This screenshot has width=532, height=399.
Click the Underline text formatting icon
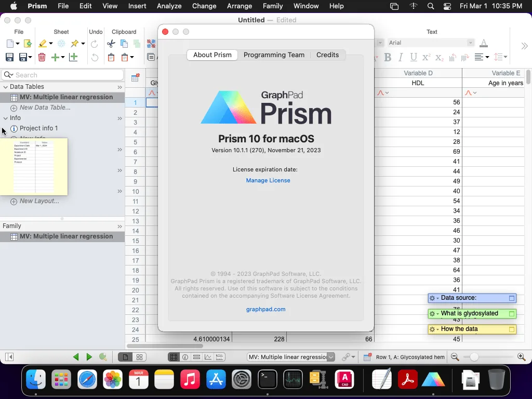(413, 57)
